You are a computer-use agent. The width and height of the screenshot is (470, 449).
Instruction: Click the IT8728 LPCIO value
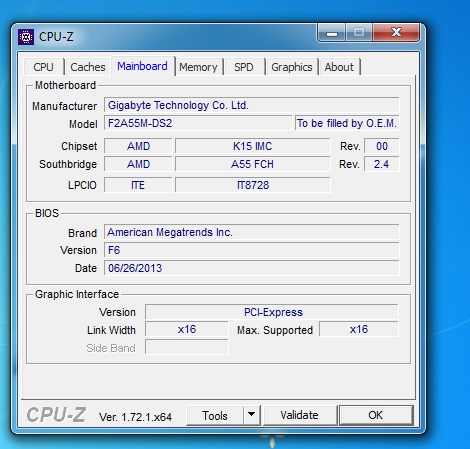253,185
